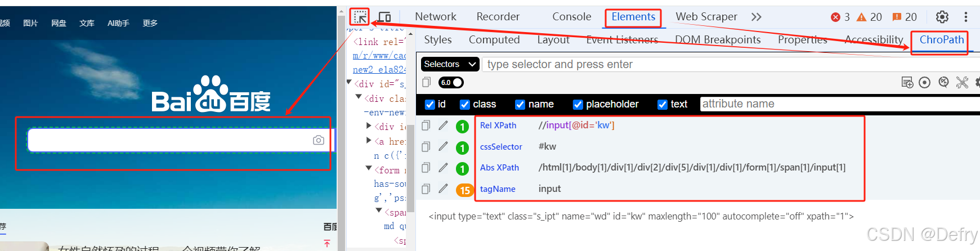
Task: Copy the cssSelector value
Action: pyautogui.click(x=426, y=146)
